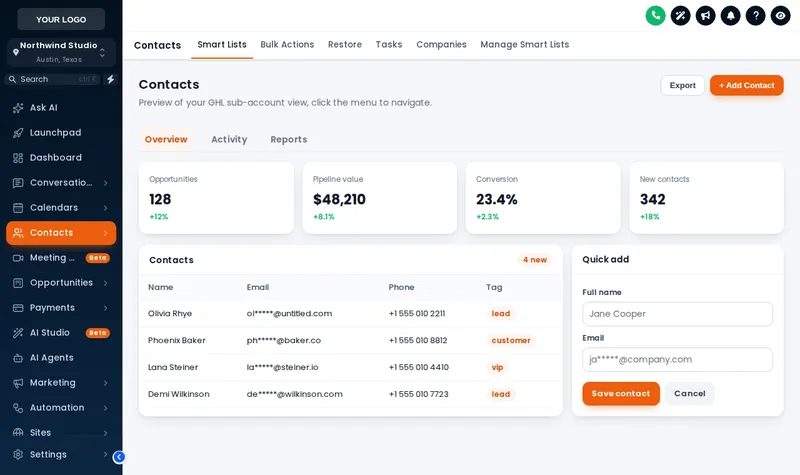This screenshot has height=475, width=800.
Task: Switch to the Smart Lists tab
Action: pos(222,45)
